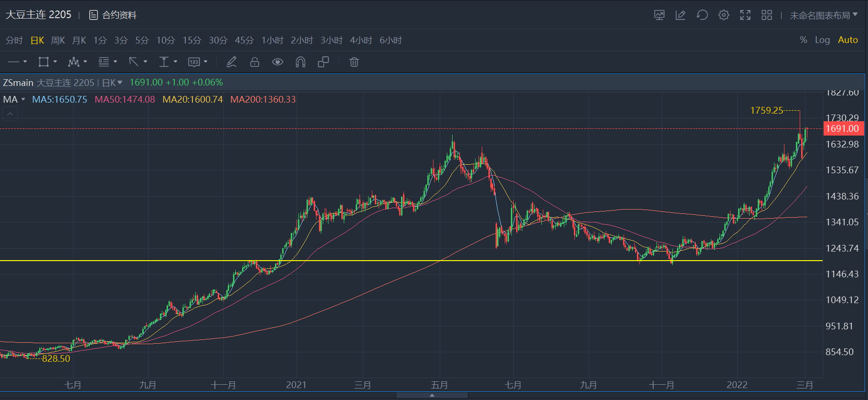Viewport: 868px width, 400px height.
Task: Toggle Log scale mode
Action: pos(822,40)
